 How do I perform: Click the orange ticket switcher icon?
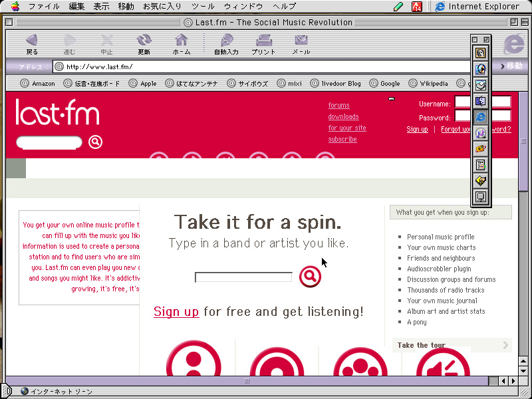[x=480, y=149]
